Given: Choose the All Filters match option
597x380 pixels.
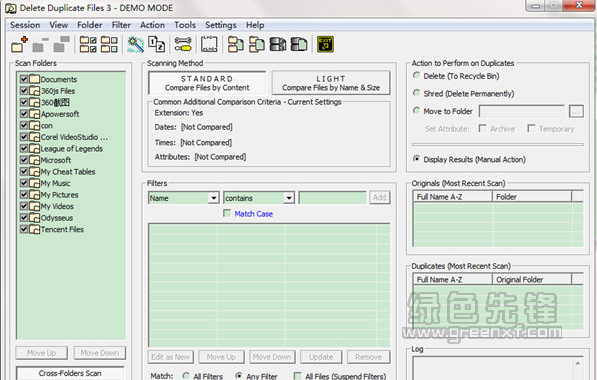Looking at the screenshot, I should pos(186,376).
